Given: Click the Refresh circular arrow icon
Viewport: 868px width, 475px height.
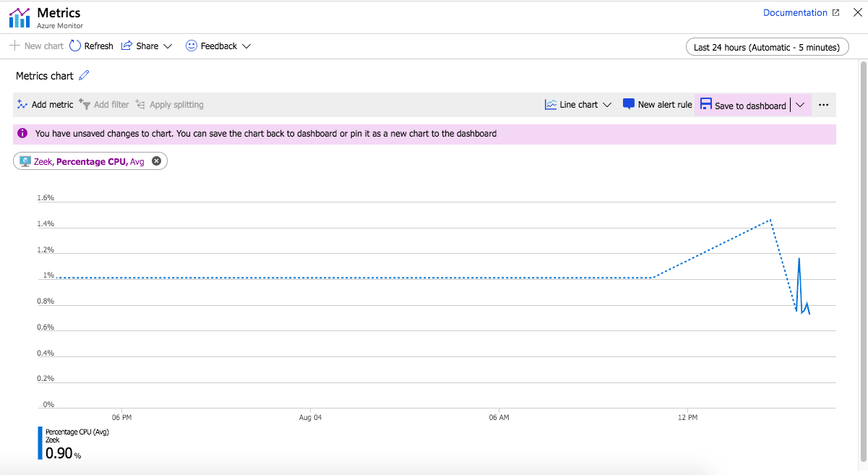Looking at the screenshot, I should (x=76, y=46).
